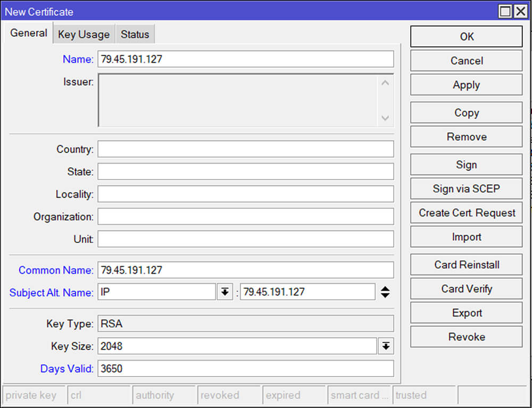Screen dimensions: 532x408
Task: Click Create Cert. Request button
Action: point(466,213)
